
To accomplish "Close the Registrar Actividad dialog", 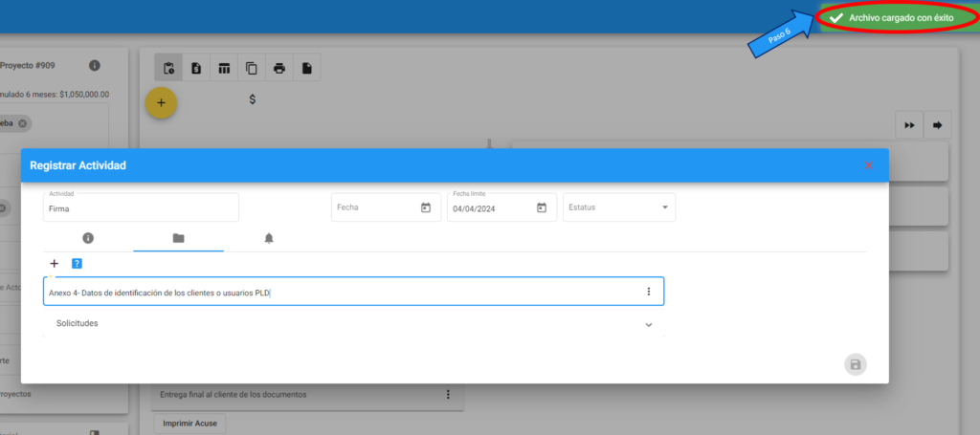I will [868, 165].
